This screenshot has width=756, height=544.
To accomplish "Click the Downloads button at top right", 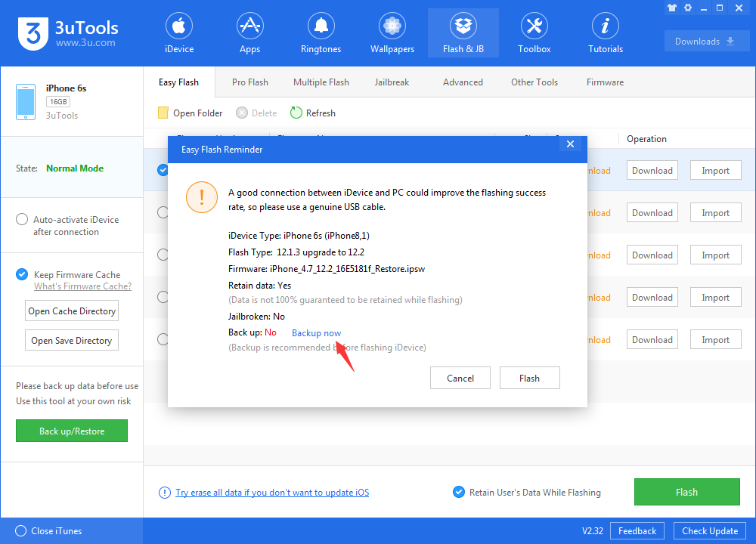I will pos(706,42).
